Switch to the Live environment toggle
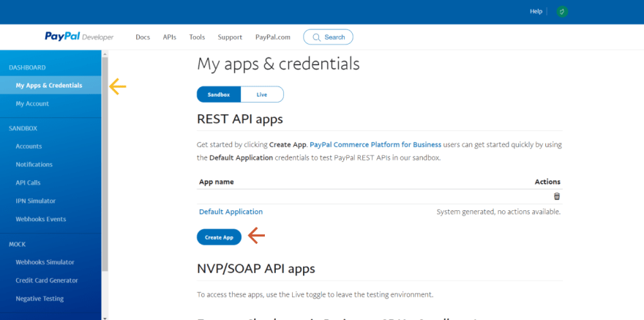Viewport: 644px width, 320px height. pos(262,94)
